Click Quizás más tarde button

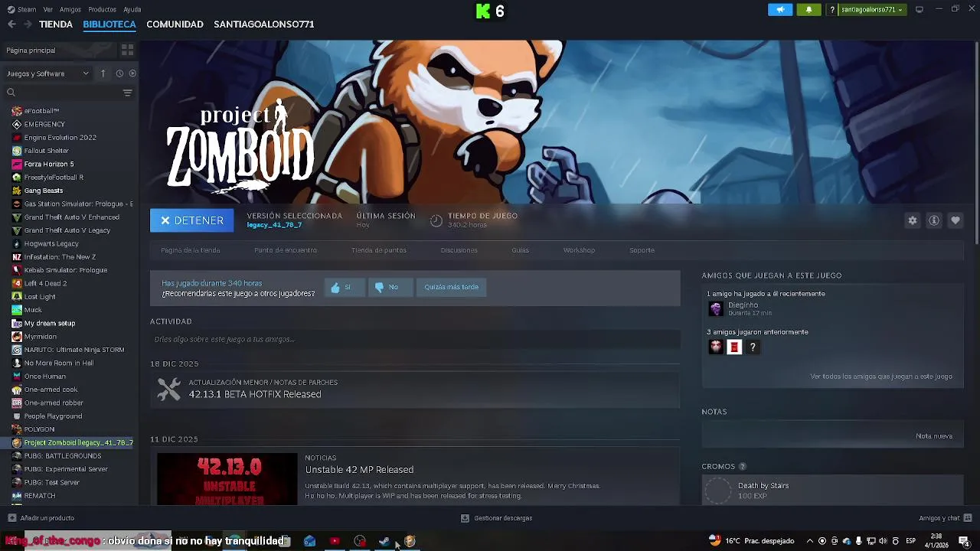coord(451,287)
